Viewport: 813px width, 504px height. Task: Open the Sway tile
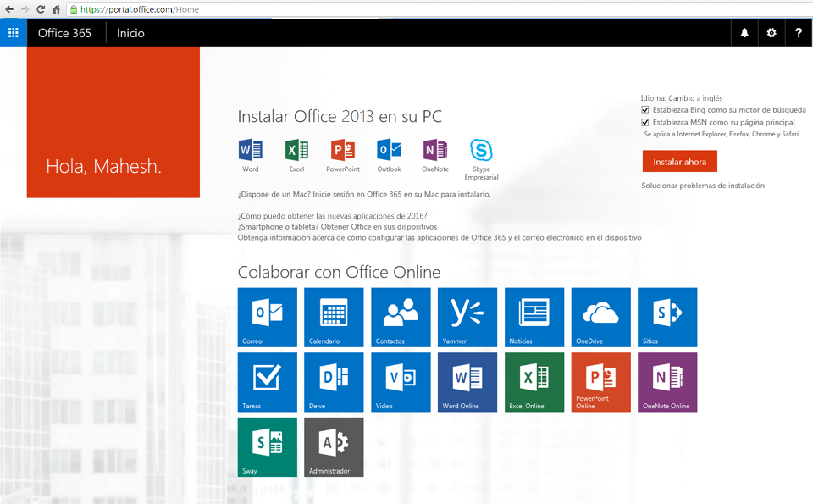[268, 447]
